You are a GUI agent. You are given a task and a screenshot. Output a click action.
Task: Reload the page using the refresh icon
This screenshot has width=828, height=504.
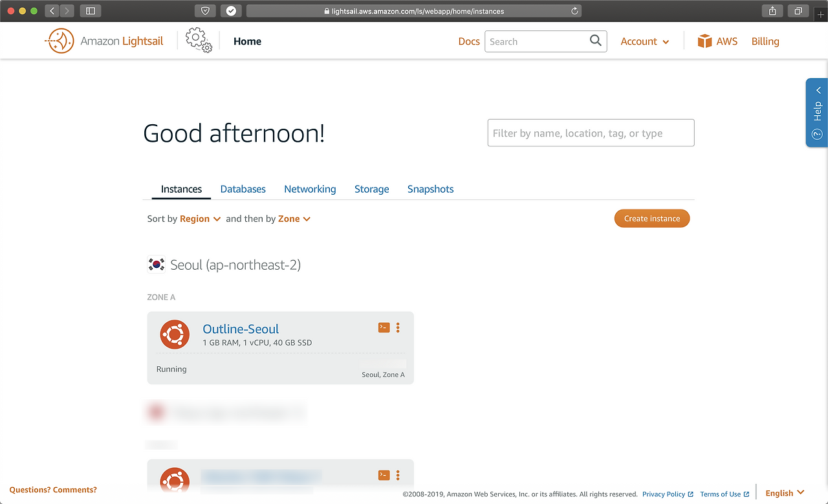574,11
